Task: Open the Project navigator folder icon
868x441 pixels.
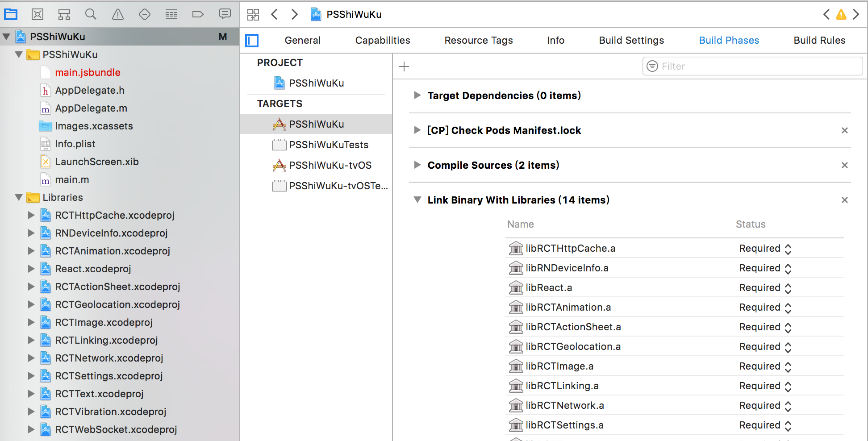Action: 11,14
